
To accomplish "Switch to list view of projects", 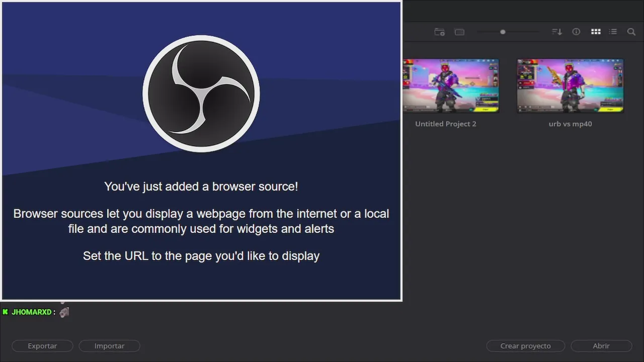I will 613,32.
